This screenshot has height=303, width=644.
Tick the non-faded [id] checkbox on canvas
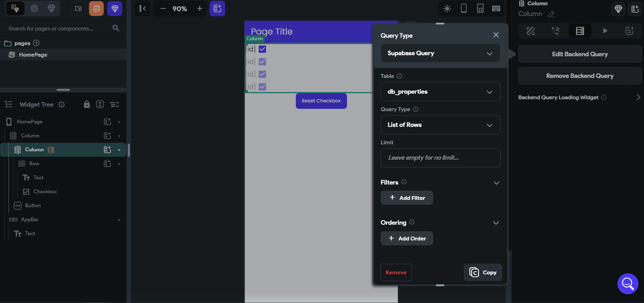coord(262,49)
